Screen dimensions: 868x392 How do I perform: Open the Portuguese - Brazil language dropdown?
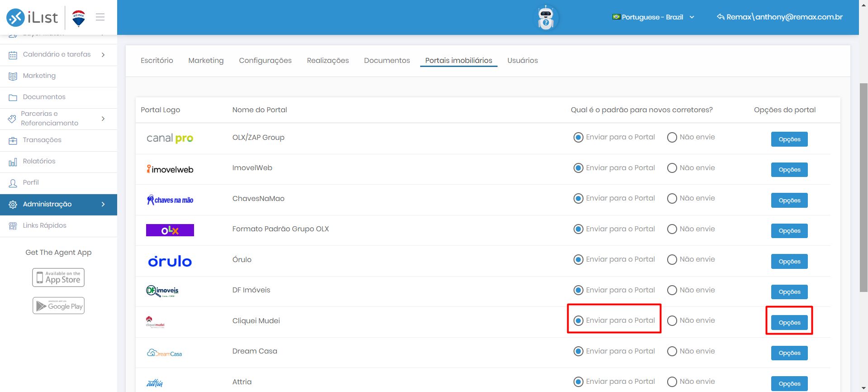653,17
